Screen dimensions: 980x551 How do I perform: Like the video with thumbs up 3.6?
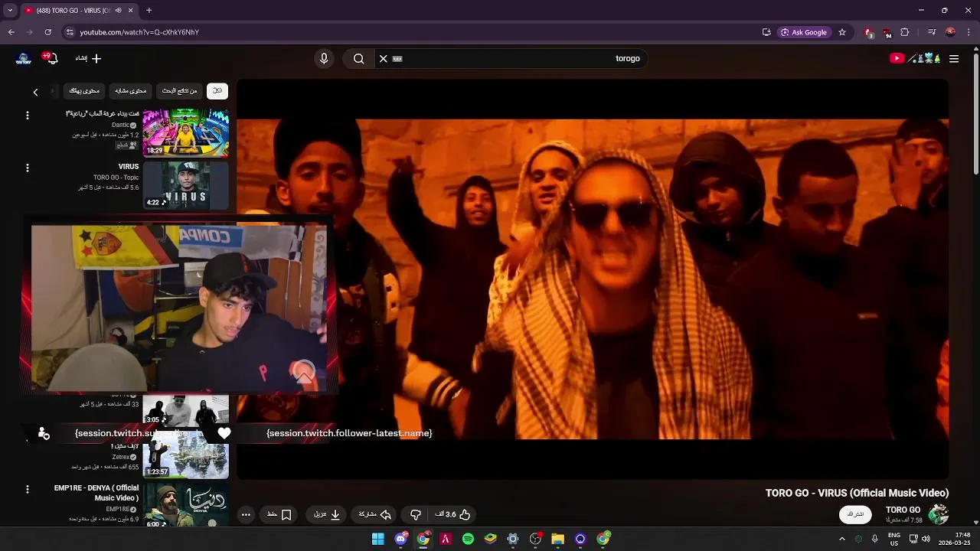(452, 515)
